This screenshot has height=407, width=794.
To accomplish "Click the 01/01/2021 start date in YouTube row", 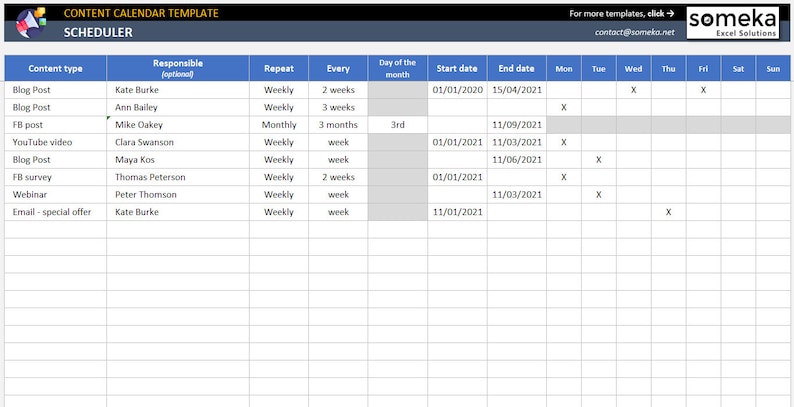I will [457, 142].
